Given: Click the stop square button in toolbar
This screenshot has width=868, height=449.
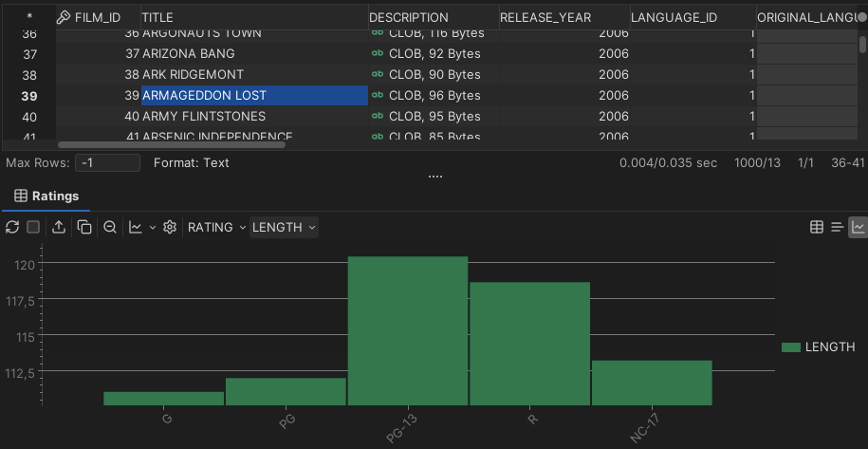Looking at the screenshot, I should tap(33, 227).
